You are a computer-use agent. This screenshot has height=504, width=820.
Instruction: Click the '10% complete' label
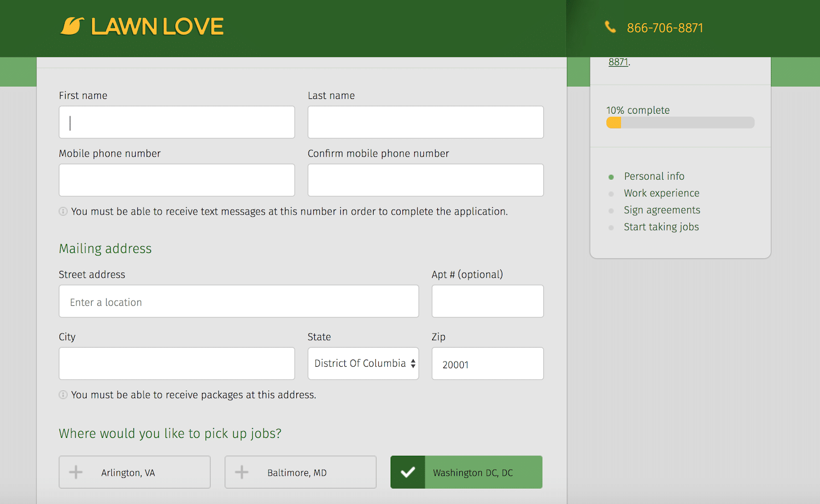(x=638, y=110)
